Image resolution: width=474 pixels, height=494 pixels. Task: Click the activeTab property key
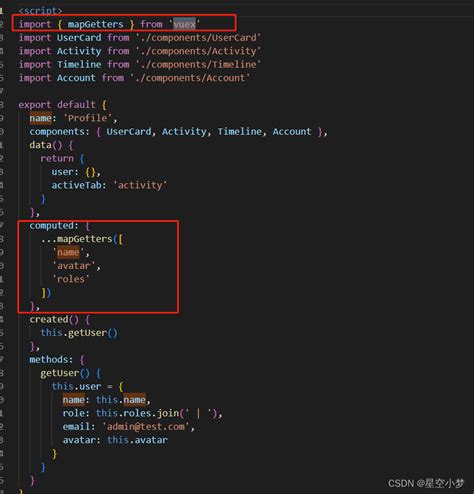point(79,185)
